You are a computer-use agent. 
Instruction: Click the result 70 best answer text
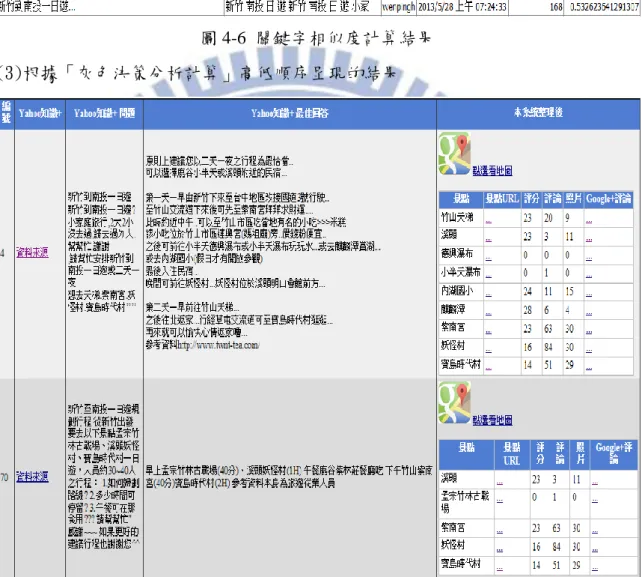(x=289, y=477)
